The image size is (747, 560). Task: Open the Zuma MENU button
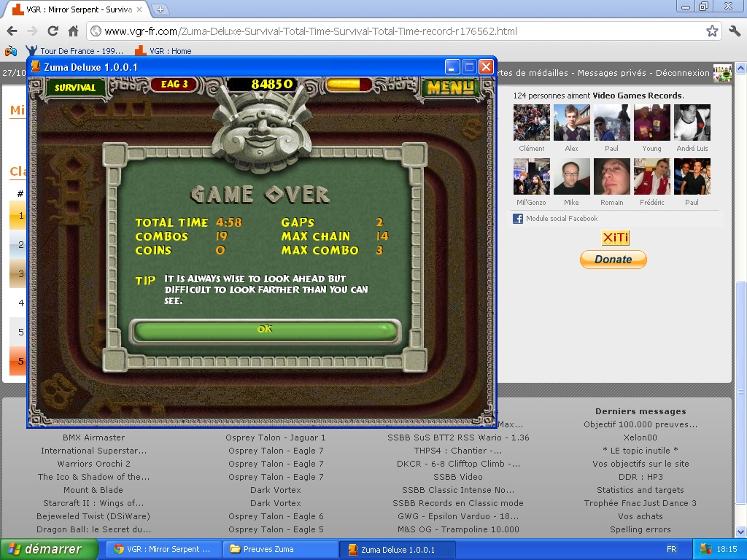click(x=450, y=87)
